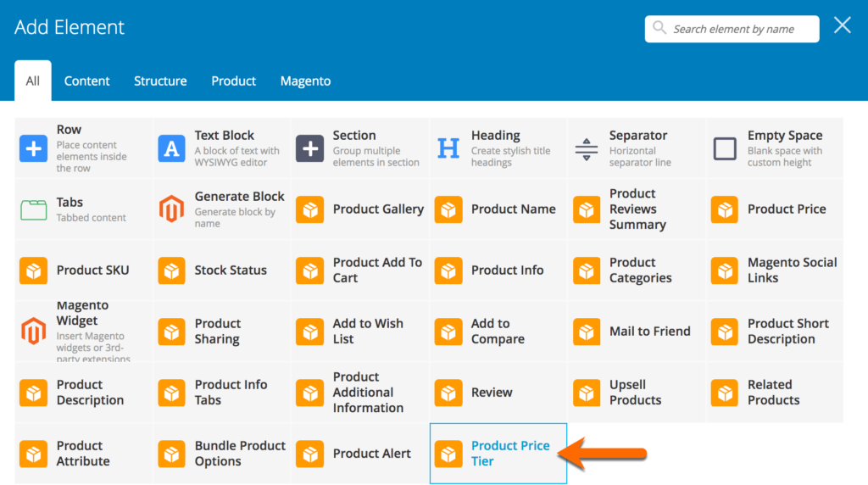
Task: Insert the Product Alert element
Action: click(359, 454)
